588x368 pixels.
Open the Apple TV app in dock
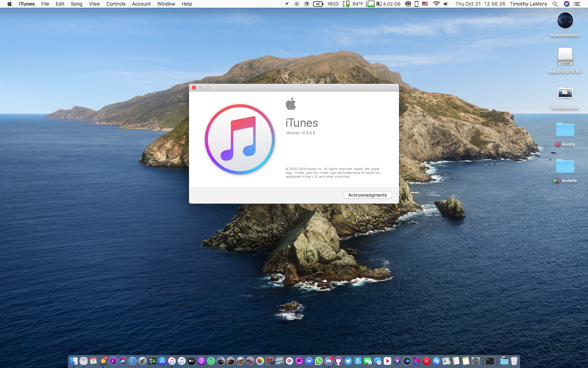coord(191,361)
